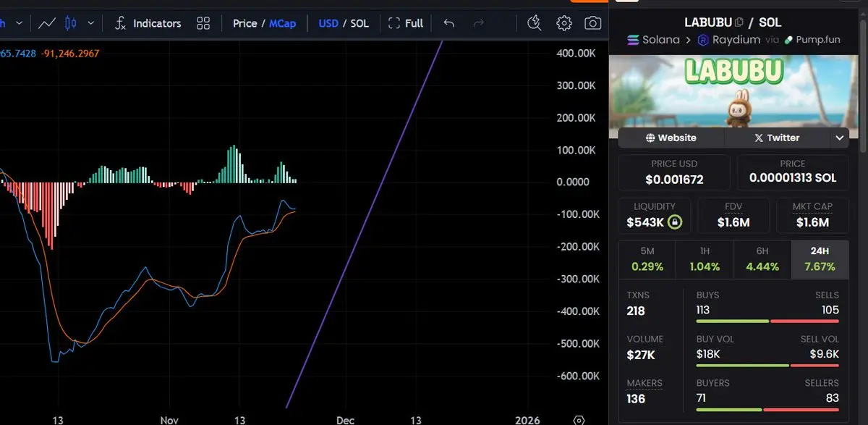Show chart values in SOL
Viewport: 868px width, 425px height.
click(359, 23)
